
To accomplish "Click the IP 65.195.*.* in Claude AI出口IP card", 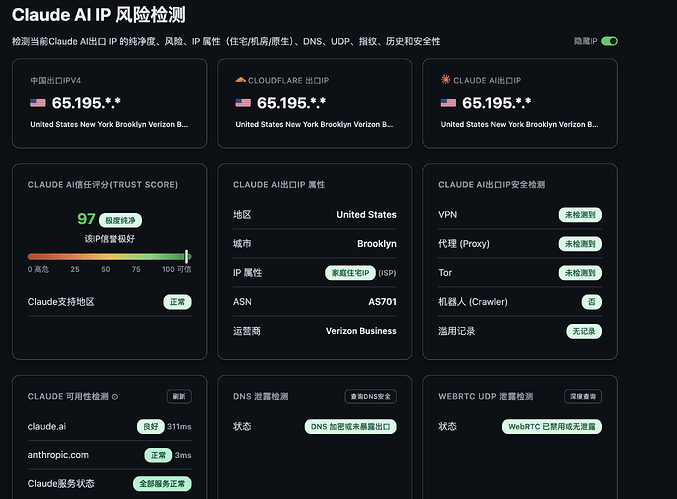I will pyautogui.click(x=497, y=103).
